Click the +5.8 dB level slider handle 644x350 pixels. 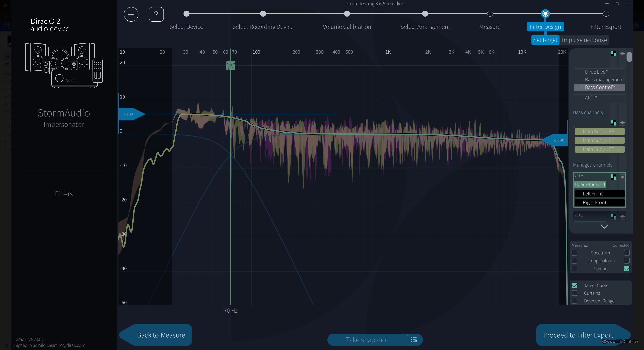pyautogui.click(x=129, y=114)
